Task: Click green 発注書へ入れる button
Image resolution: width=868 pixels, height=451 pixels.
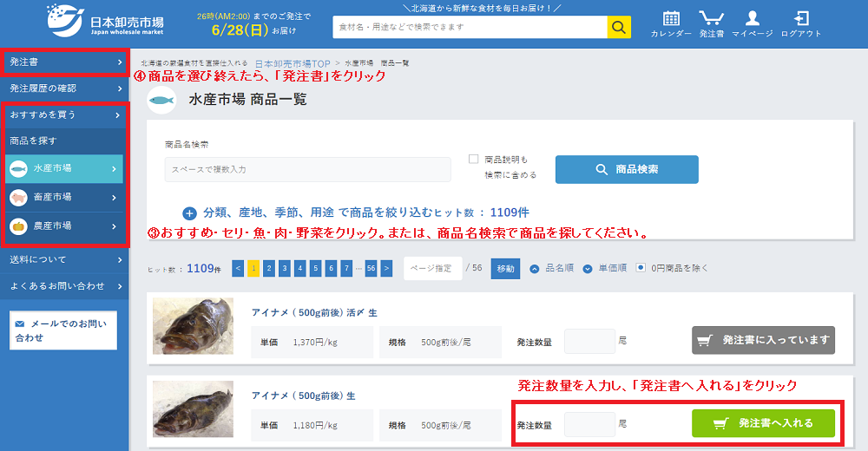Action: (x=763, y=423)
